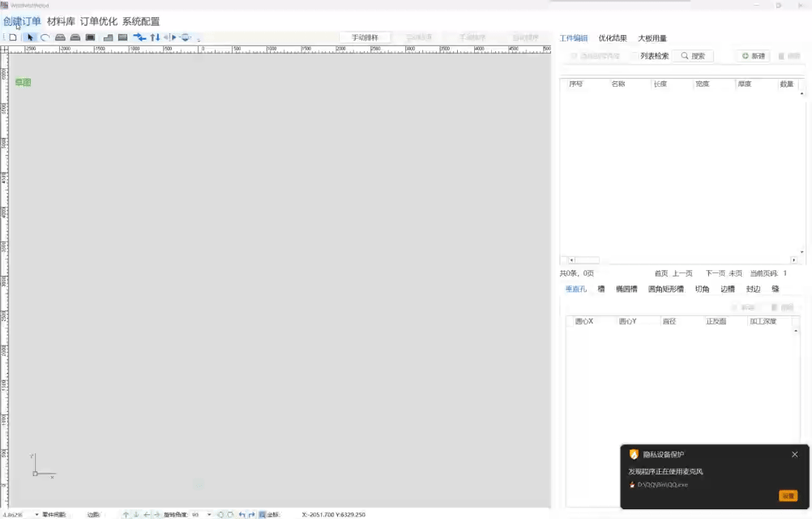Click the new blank document icon
Image resolution: width=812 pixels, height=519 pixels.
(x=13, y=37)
